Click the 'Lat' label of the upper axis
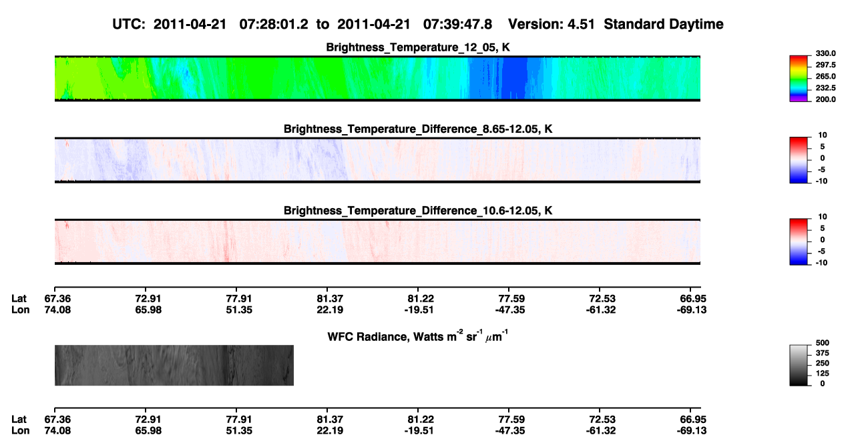868x445 pixels. (19, 298)
